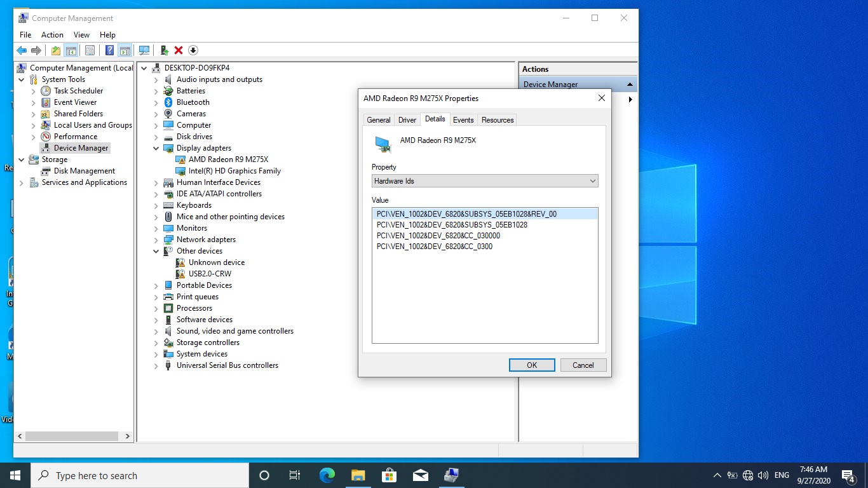The width and height of the screenshot is (868, 488).
Task: Select Intel(R) HD Graphics Family device
Action: click(x=234, y=171)
